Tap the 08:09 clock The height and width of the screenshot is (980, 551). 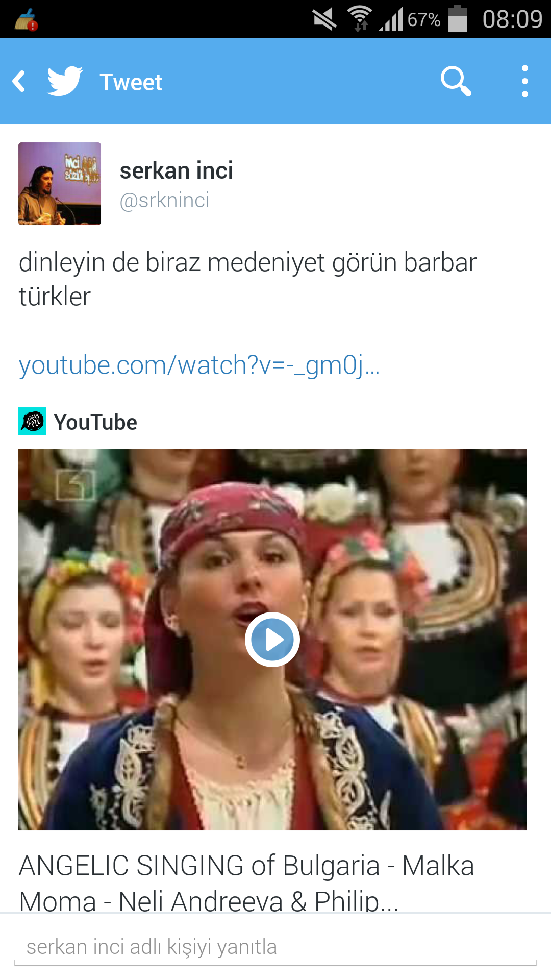click(x=512, y=19)
